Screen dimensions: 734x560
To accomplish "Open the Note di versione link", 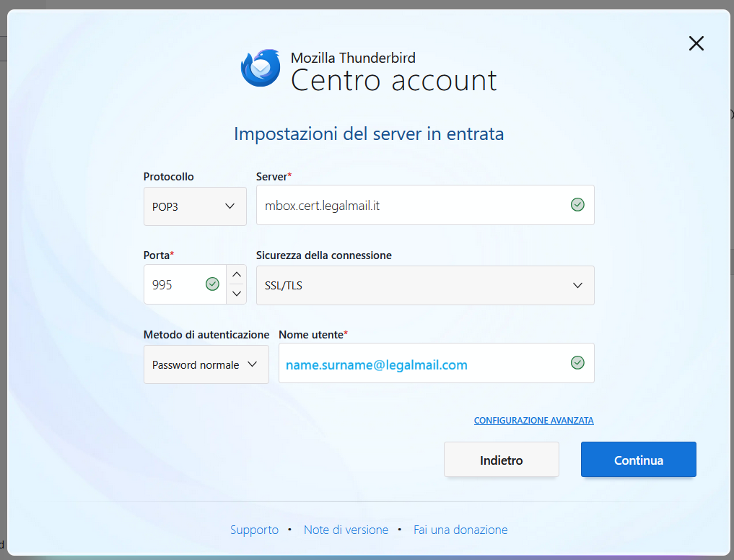I will (346, 530).
